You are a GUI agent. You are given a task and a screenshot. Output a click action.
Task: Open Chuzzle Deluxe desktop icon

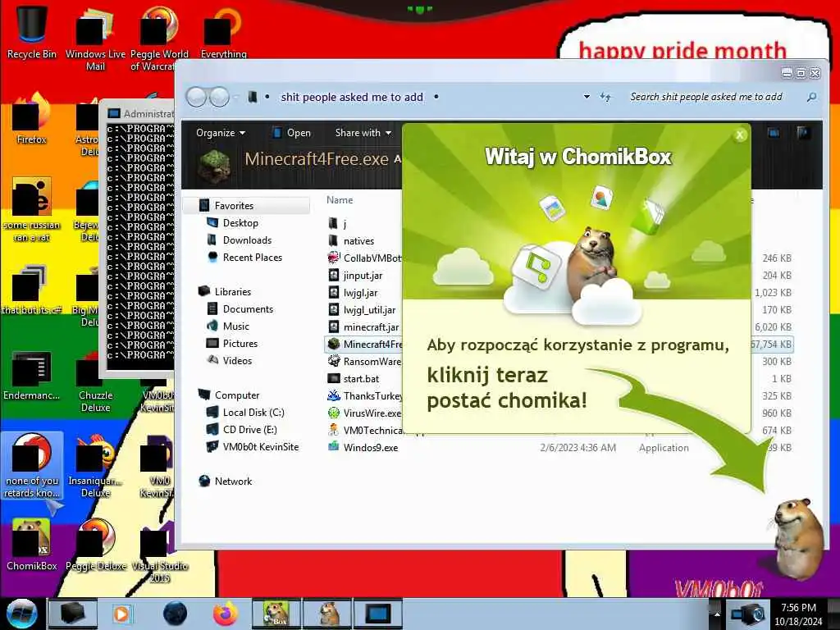[x=95, y=383]
